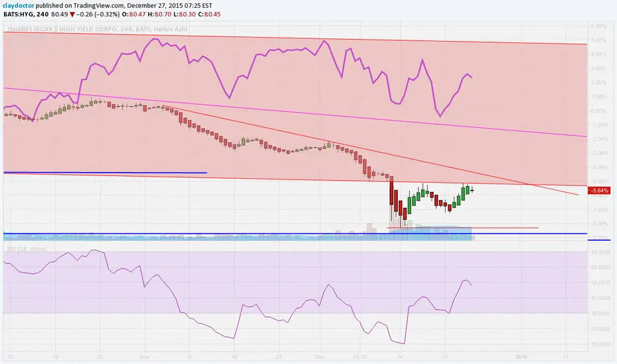
Task: Click the 19 label on date axis
Action: 55,357
